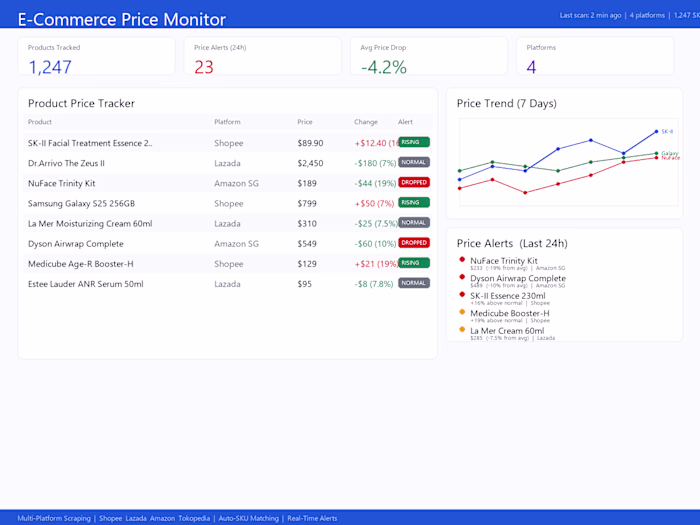Click the Product column header
This screenshot has width=700, height=525.
[x=40, y=122]
